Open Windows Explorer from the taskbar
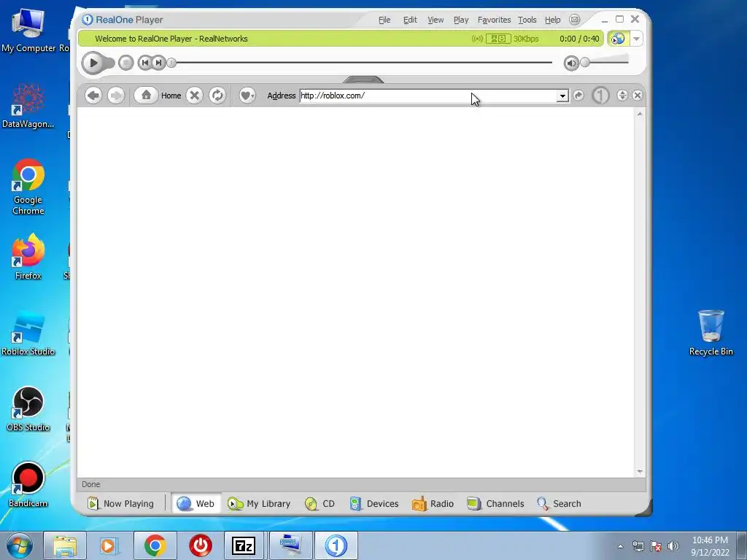Image resolution: width=747 pixels, height=560 pixels. click(65, 545)
